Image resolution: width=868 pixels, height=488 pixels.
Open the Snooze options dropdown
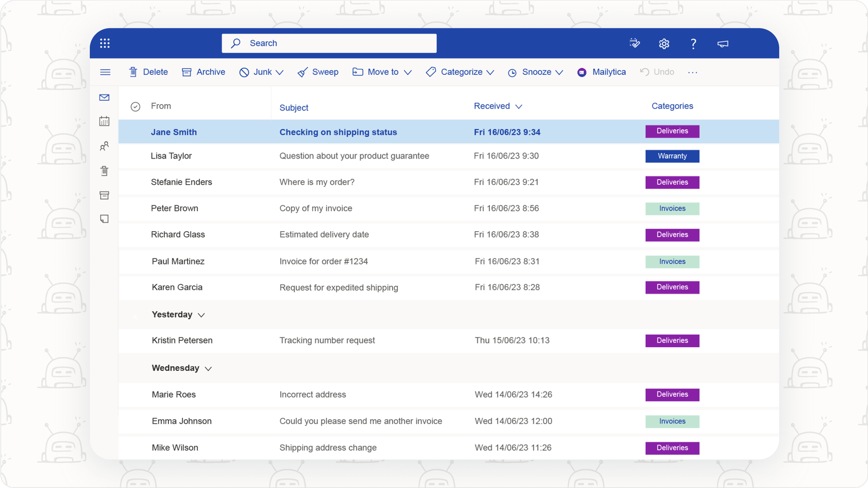pyautogui.click(x=535, y=72)
